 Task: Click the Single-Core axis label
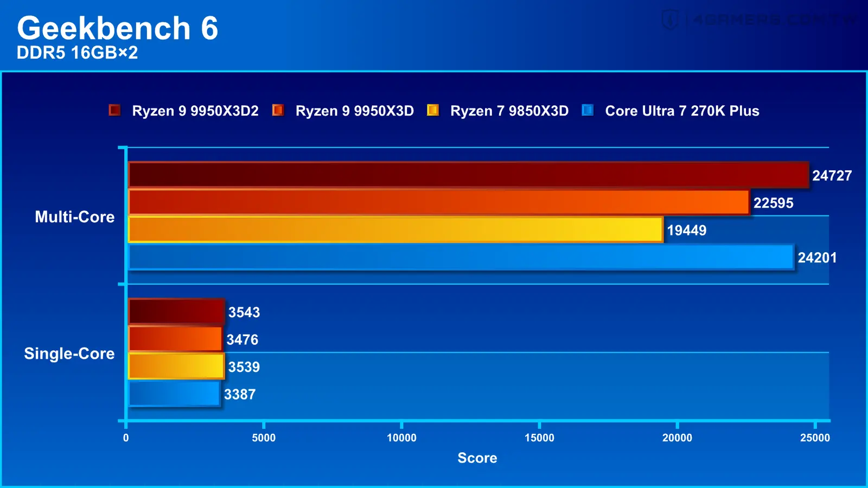click(69, 354)
